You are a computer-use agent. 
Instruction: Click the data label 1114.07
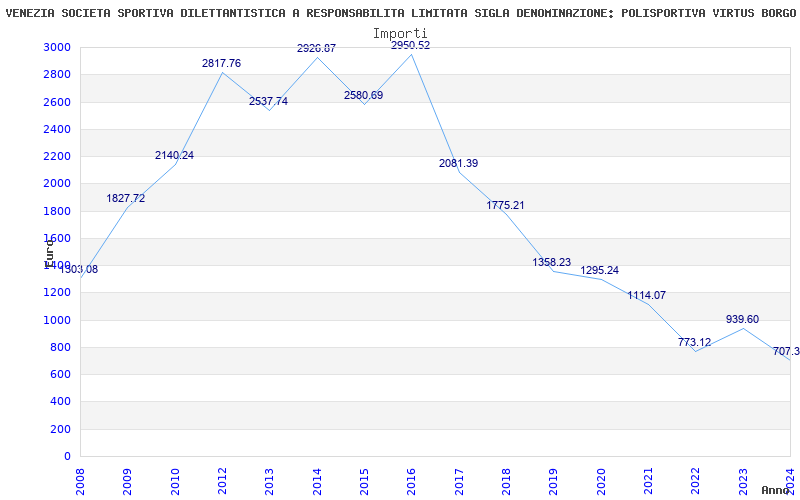646,295
